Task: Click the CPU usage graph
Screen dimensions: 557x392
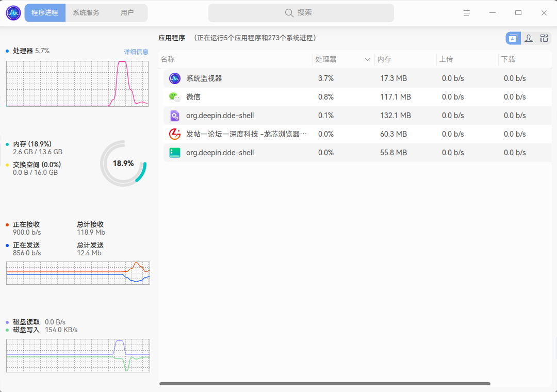Action: point(77,84)
